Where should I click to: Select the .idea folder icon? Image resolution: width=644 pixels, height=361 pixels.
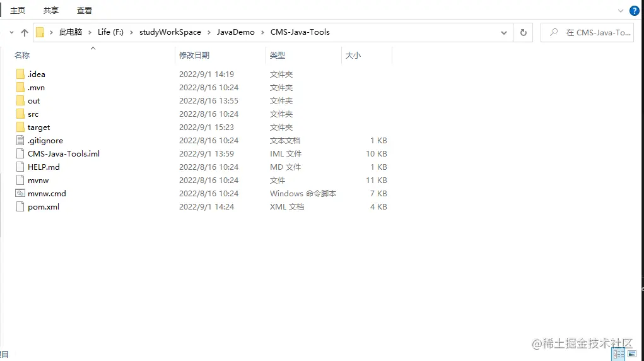(x=20, y=74)
